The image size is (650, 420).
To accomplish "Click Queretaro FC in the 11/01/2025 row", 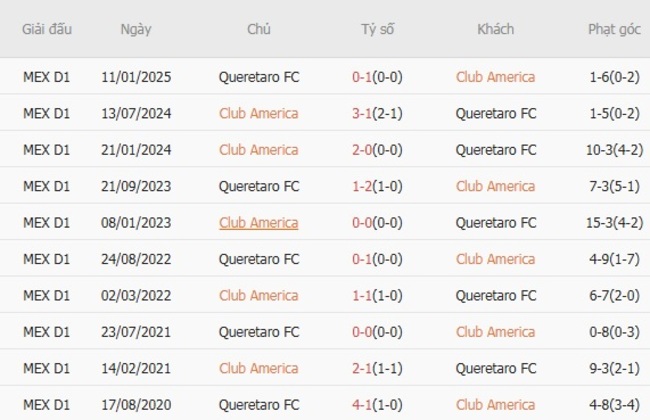I will point(258,77).
